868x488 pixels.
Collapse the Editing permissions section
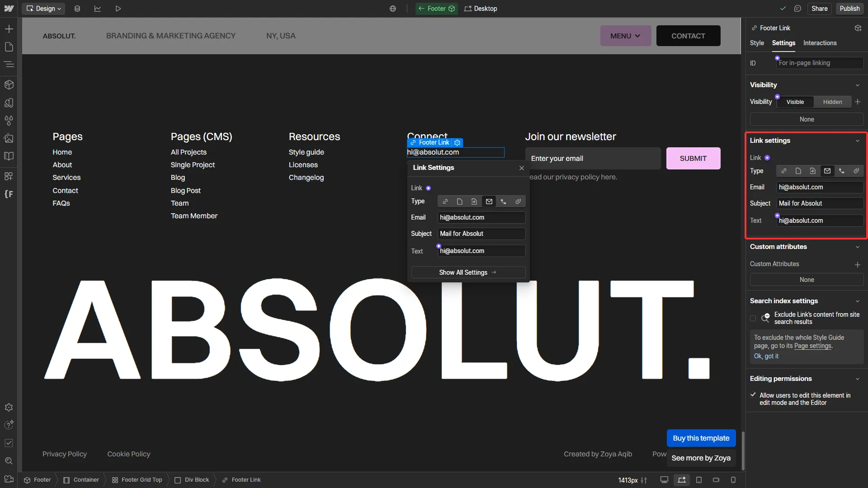(857, 379)
